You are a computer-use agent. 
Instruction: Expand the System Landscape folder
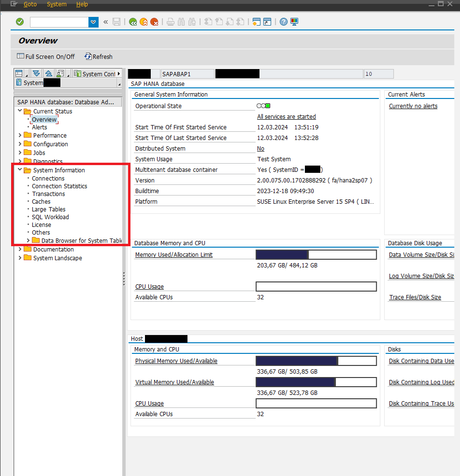coord(20,258)
